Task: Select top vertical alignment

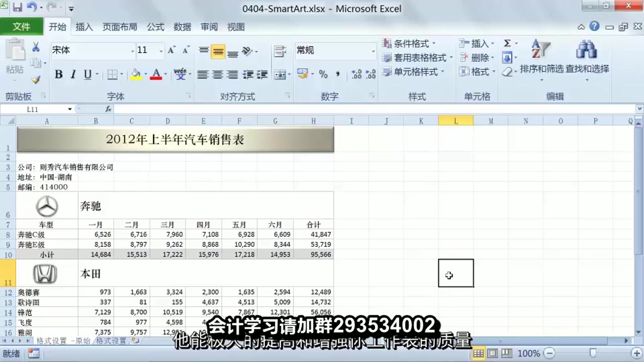Action: (x=203, y=51)
